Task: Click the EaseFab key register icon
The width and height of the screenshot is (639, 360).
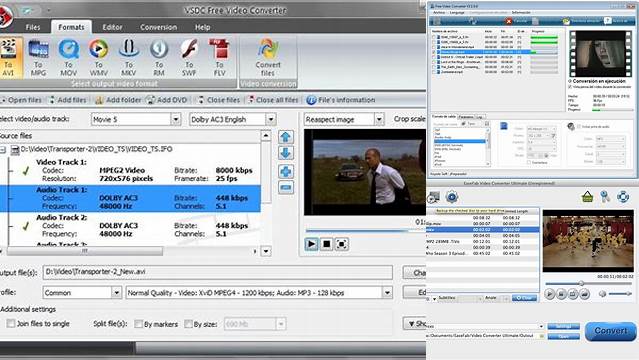Action: click(x=605, y=197)
